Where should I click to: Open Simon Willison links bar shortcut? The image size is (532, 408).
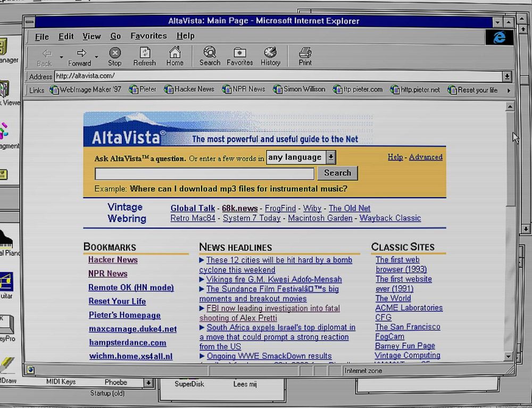pyautogui.click(x=299, y=89)
